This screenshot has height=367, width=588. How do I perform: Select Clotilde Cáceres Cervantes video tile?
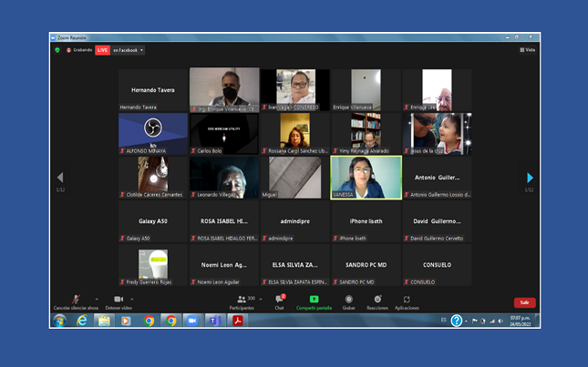coord(153,178)
